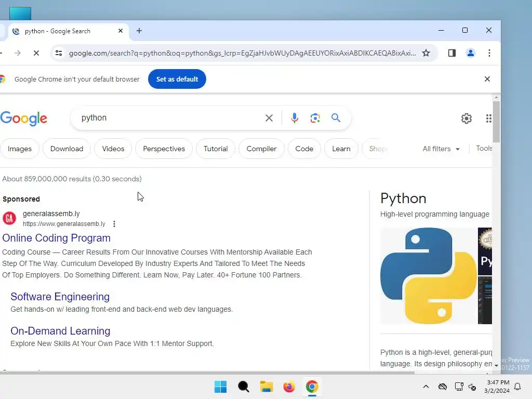Launch File Explorer from the taskbar
This screenshot has height=399, width=532.
(x=267, y=387)
